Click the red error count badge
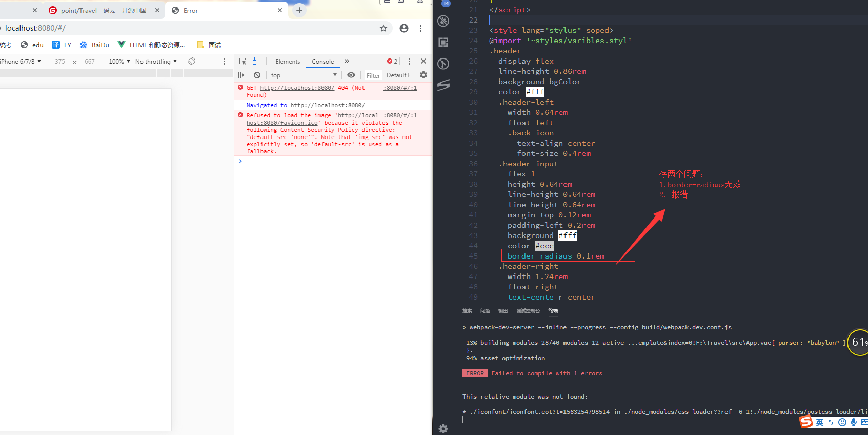This screenshot has width=868, height=435. pyautogui.click(x=392, y=61)
